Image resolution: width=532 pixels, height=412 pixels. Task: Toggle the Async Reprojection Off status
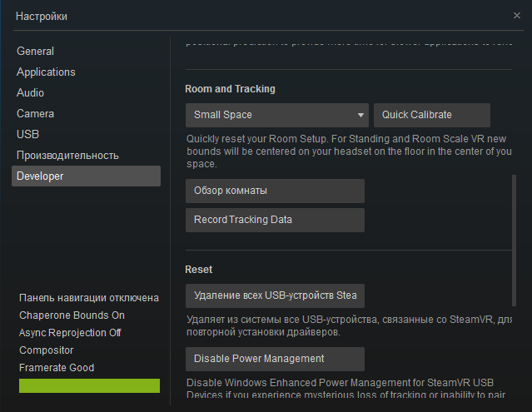(70, 333)
